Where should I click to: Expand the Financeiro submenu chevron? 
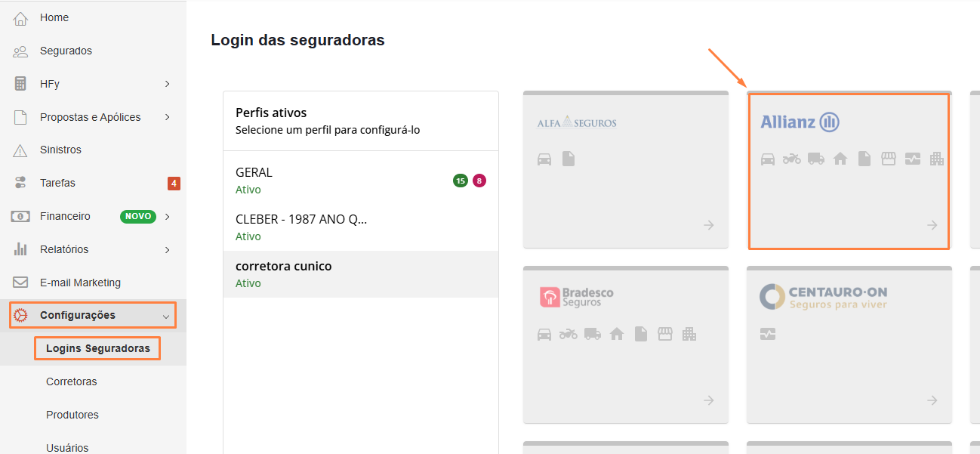point(167,217)
